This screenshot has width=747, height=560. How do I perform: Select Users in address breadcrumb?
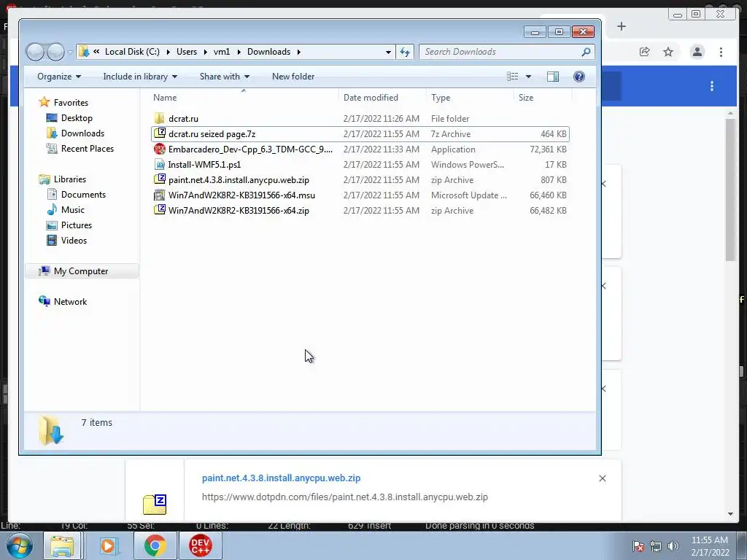(x=187, y=52)
